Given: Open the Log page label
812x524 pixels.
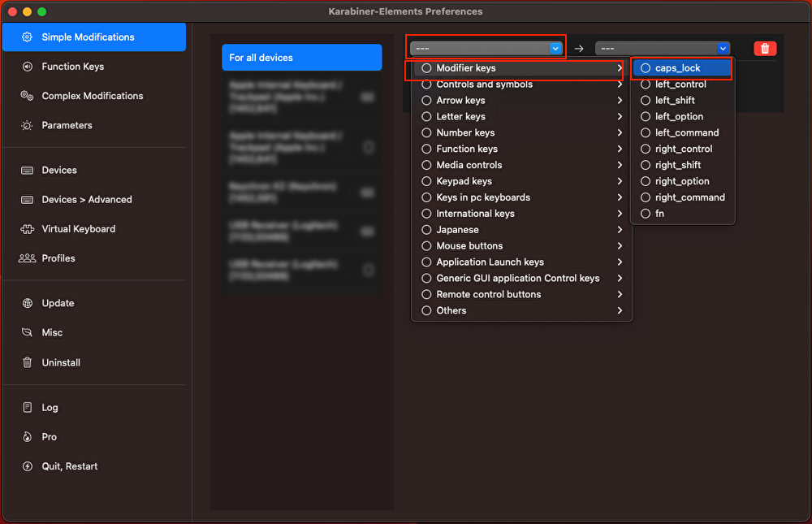Looking at the screenshot, I should [50, 407].
